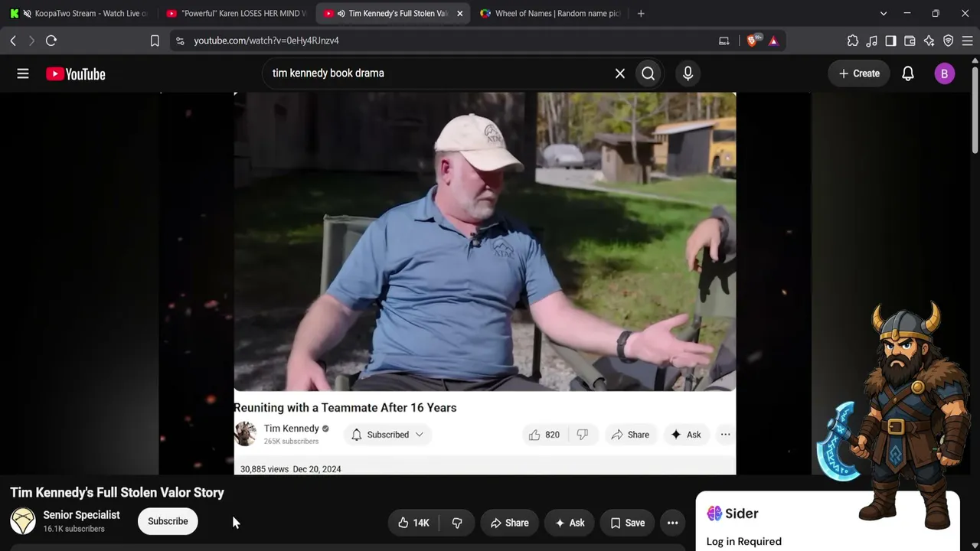Open the browser extensions menu

853,41
